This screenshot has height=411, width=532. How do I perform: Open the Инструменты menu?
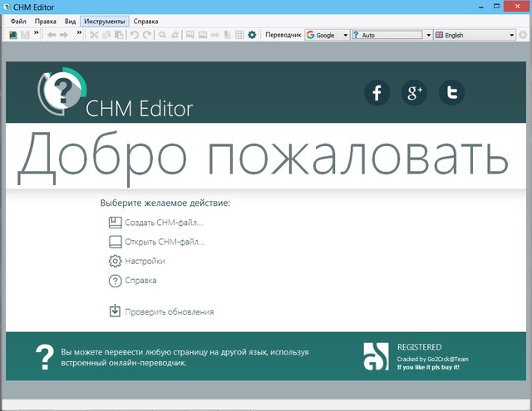[x=105, y=21]
